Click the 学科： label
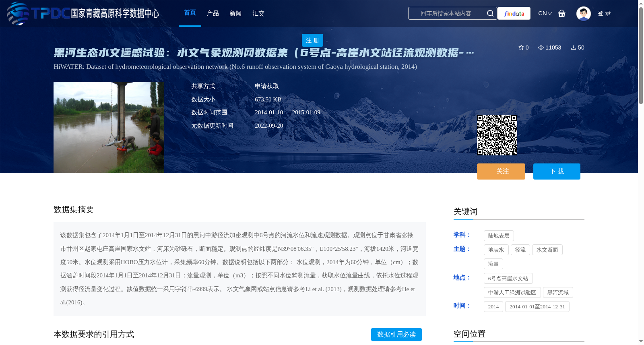This screenshot has width=644, height=345. click(x=462, y=235)
